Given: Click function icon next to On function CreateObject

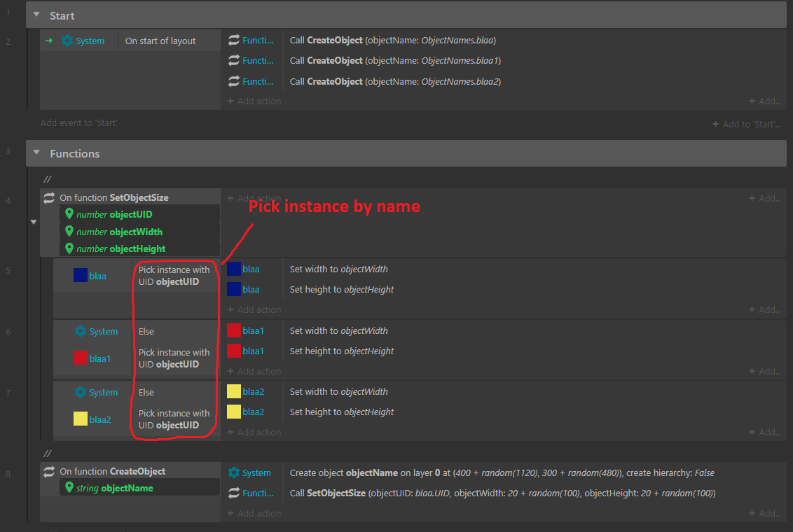Looking at the screenshot, I should (x=49, y=472).
